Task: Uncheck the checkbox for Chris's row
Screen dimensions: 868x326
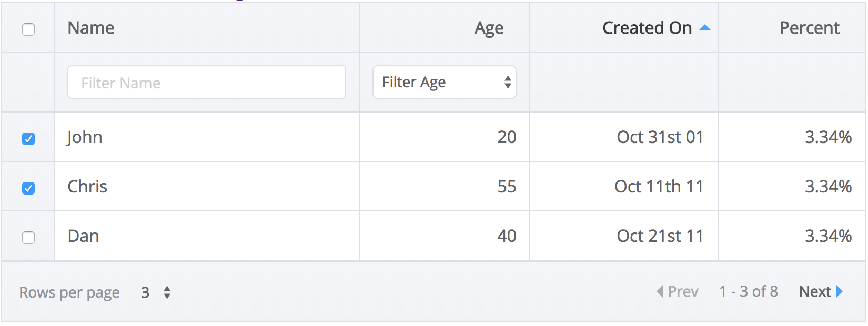Action: point(28,188)
